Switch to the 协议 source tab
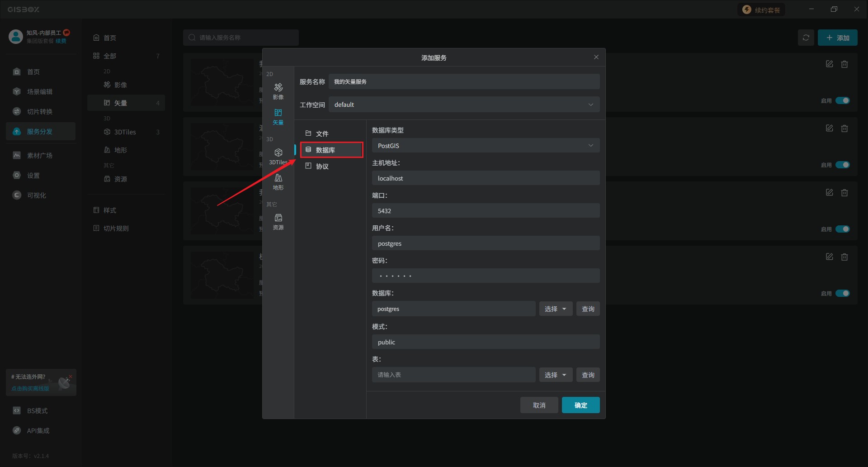This screenshot has height=467, width=868. [x=322, y=166]
